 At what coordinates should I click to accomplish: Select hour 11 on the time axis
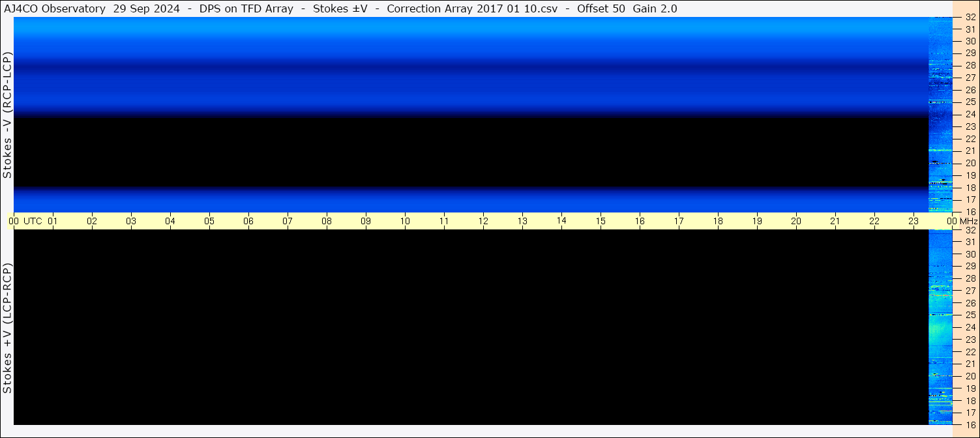click(444, 221)
